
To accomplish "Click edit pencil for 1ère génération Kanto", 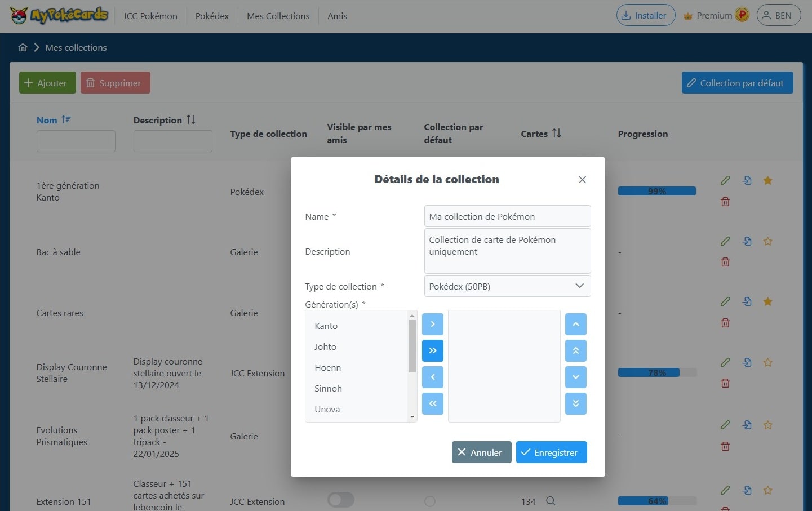I will coord(725,180).
